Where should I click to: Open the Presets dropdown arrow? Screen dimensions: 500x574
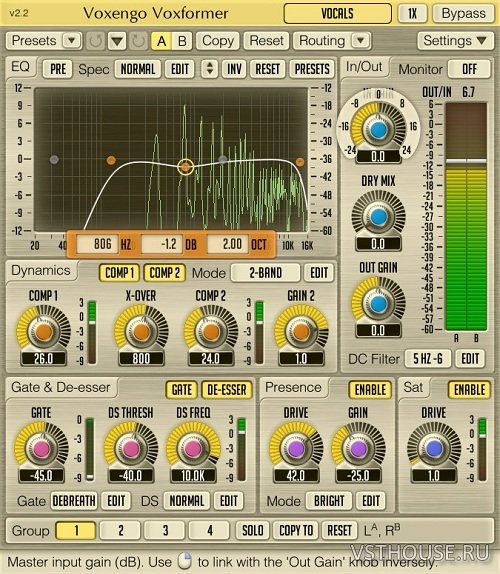pos(71,40)
